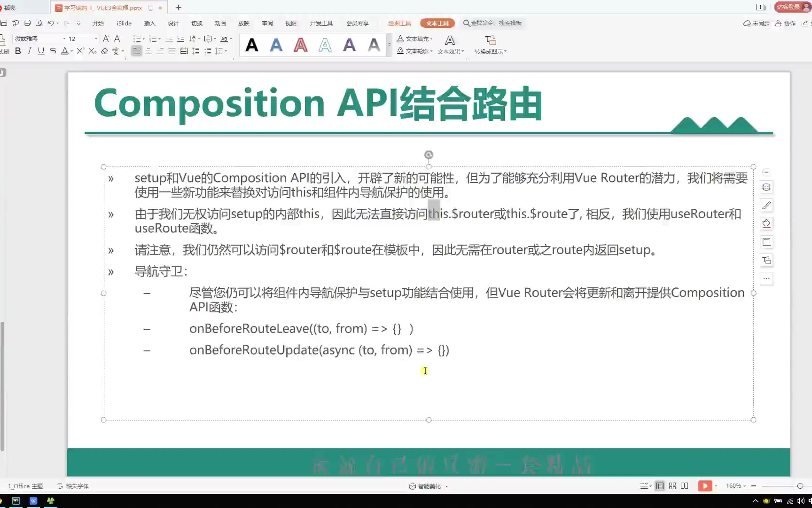
Task: Click 转换成图示 convert to diagram button
Action: point(490,45)
